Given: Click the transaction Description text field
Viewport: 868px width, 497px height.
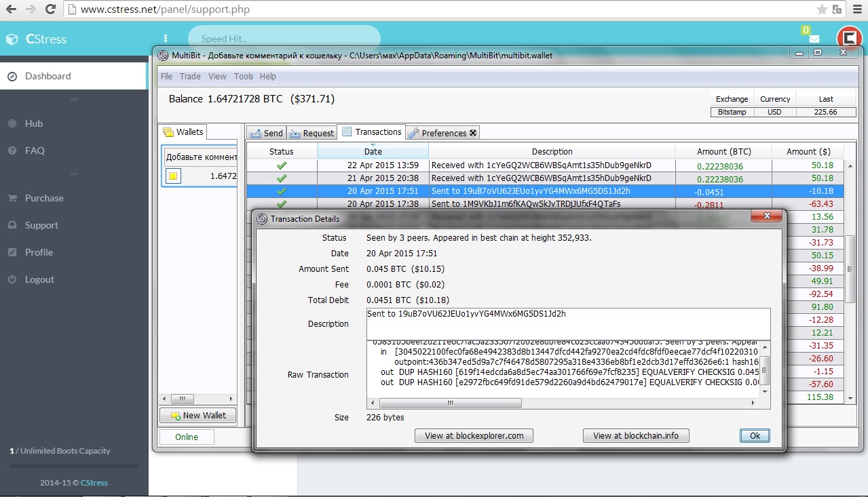Looking at the screenshot, I should (568, 323).
